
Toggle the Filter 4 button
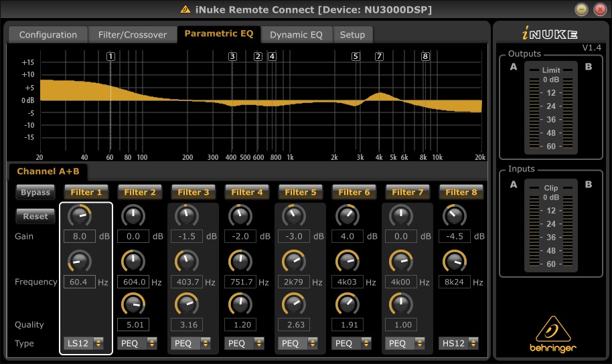[246, 192]
